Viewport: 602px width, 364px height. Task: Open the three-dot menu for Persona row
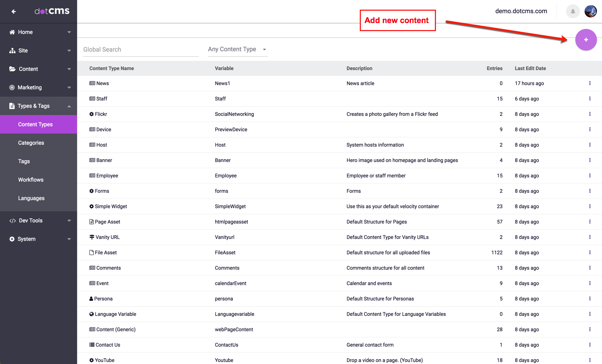tap(590, 299)
